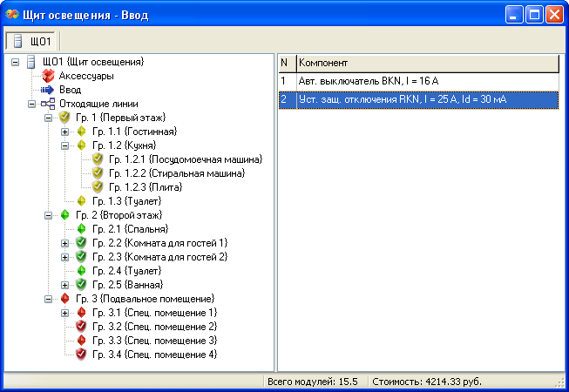Select Гр. 2.2 {Комната для гостей 1} label

pyautogui.click(x=160, y=243)
